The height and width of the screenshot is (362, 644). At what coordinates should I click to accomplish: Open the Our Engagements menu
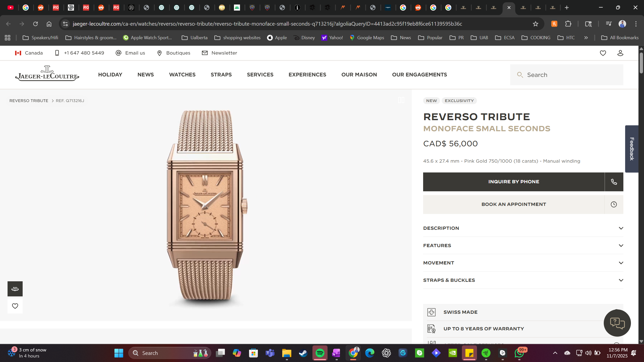(x=420, y=75)
